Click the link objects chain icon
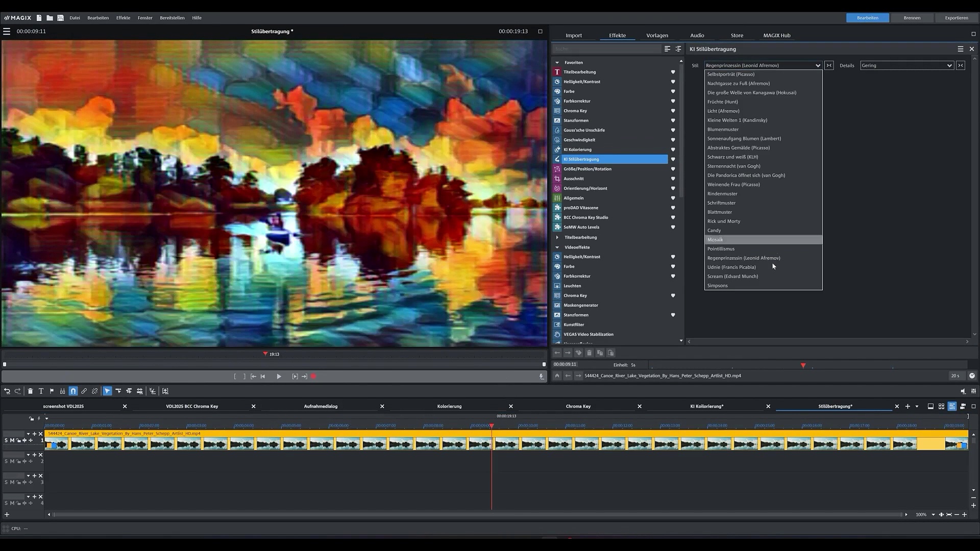This screenshot has height=551, width=980. coord(84,391)
